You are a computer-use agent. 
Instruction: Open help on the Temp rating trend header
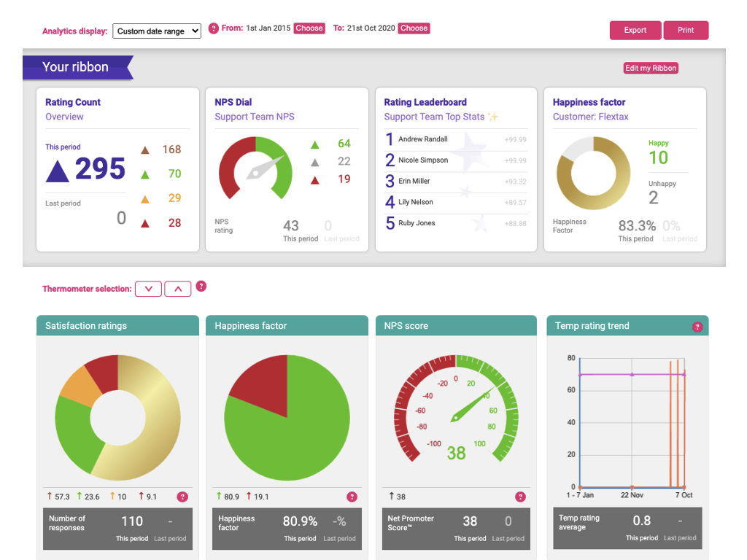[x=698, y=326]
